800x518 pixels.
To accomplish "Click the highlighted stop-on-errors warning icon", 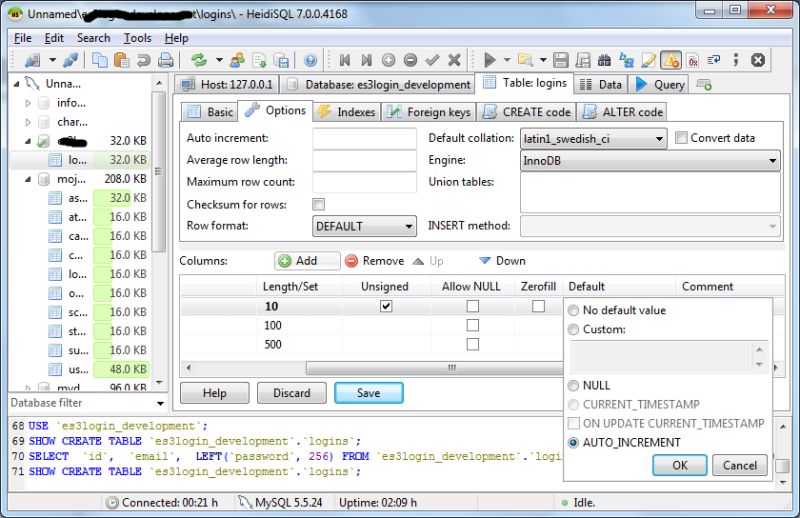I will [x=670, y=60].
